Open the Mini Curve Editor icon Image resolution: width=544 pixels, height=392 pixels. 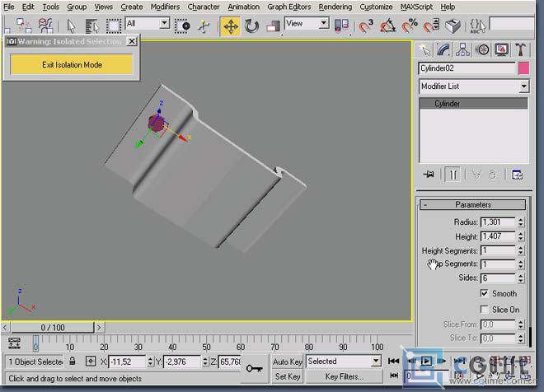click(15, 343)
